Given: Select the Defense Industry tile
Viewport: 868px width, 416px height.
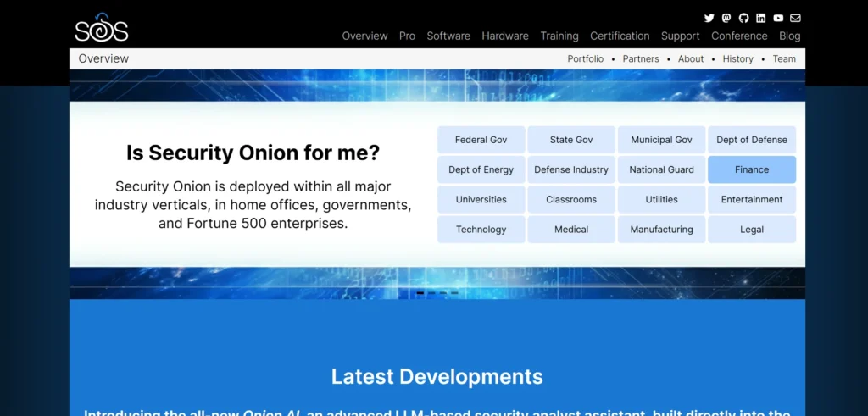Looking at the screenshot, I should click(571, 169).
